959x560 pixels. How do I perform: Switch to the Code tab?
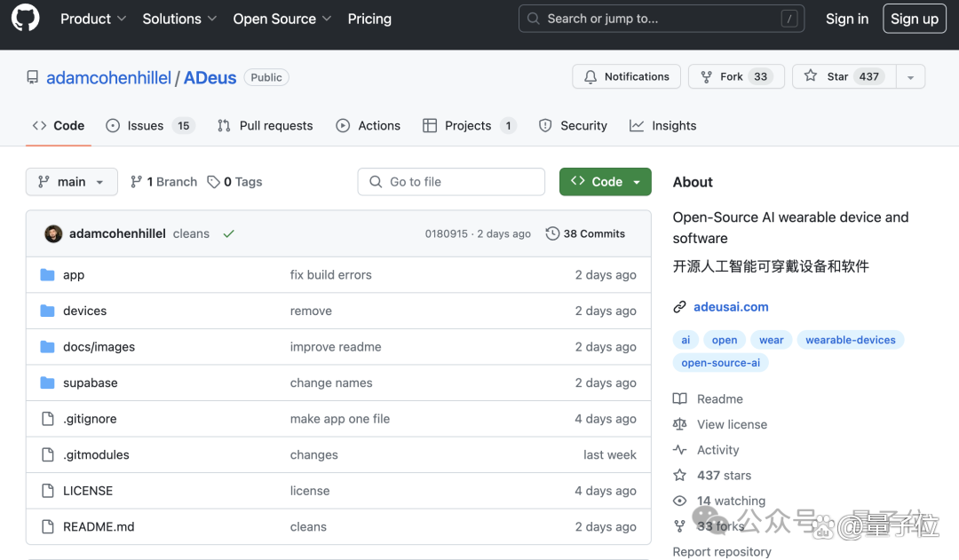pos(58,125)
